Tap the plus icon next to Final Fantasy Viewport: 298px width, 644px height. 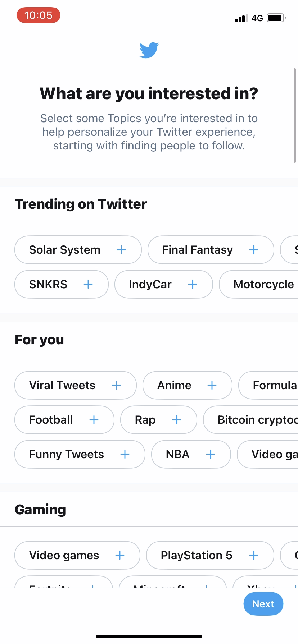[x=253, y=249]
